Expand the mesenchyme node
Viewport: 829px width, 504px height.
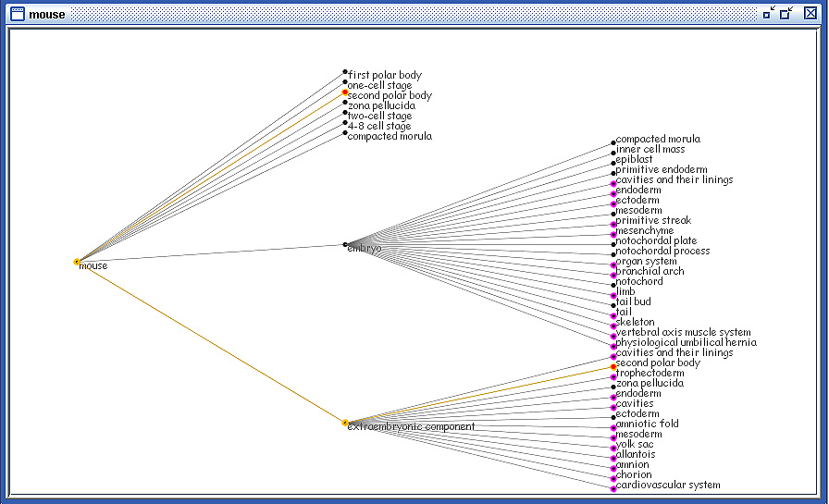point(613,235)
